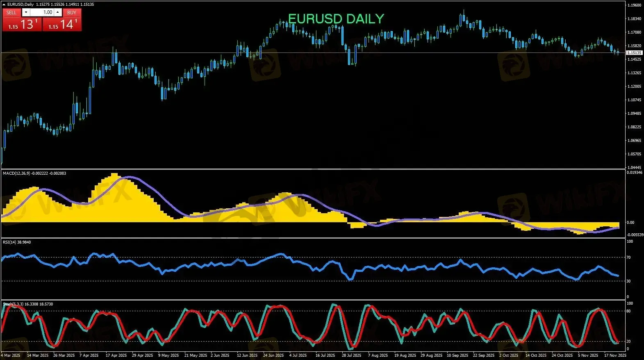Click the 1.19600 price scale value
This screenshot has height=360, width=644.
pos(634,5)
